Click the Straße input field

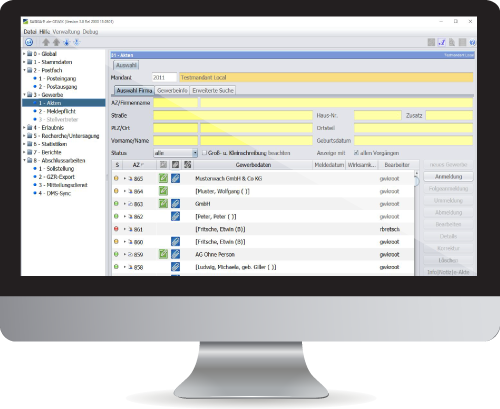click(x=233, y=115)
